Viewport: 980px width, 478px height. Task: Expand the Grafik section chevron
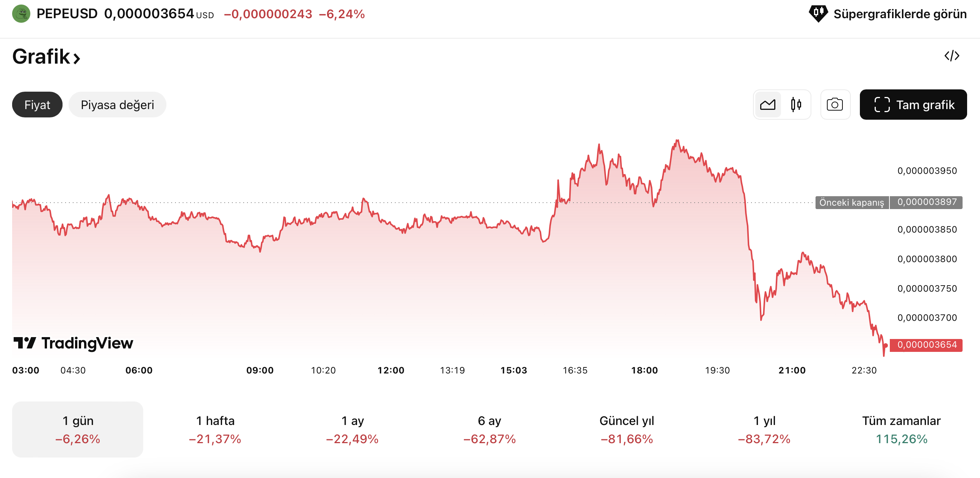[x=77, y=58]
